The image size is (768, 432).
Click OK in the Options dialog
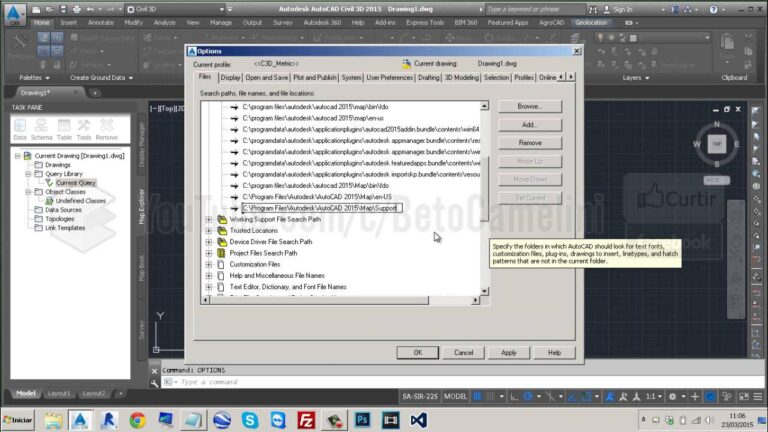[417, 353]
